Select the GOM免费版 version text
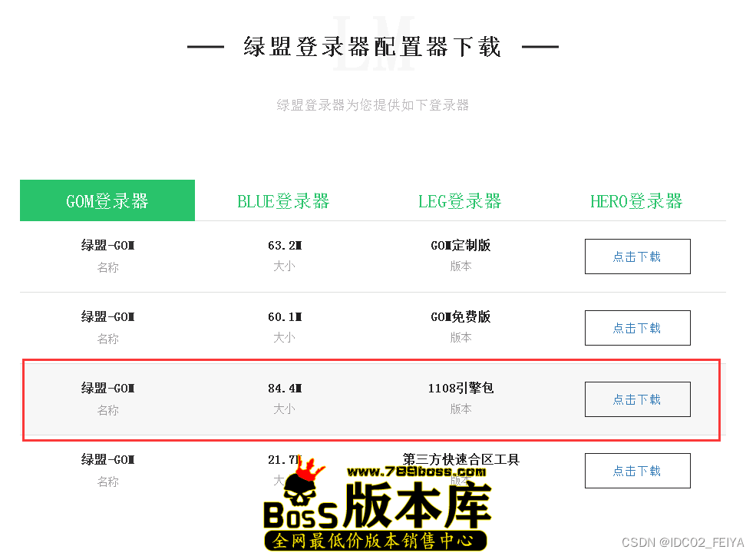Screen dimensions: 756x556 click(461, 317)
